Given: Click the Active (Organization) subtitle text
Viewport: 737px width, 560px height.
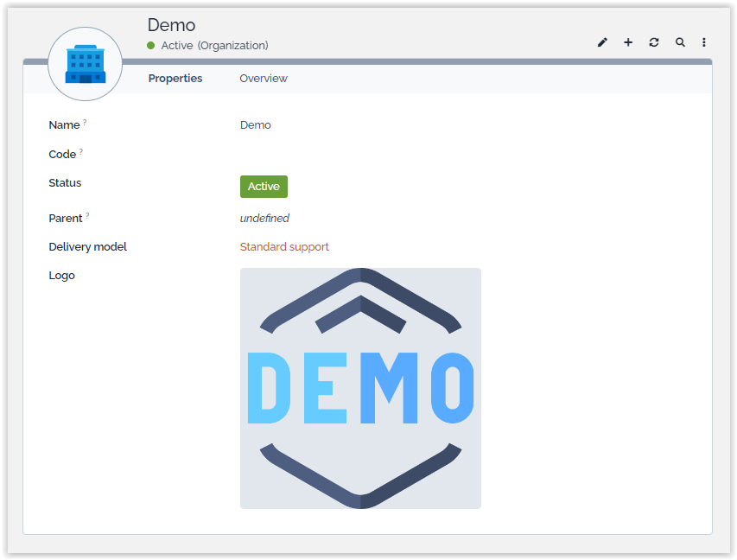Looking at the screenshot, I should [x=214, y=46].
